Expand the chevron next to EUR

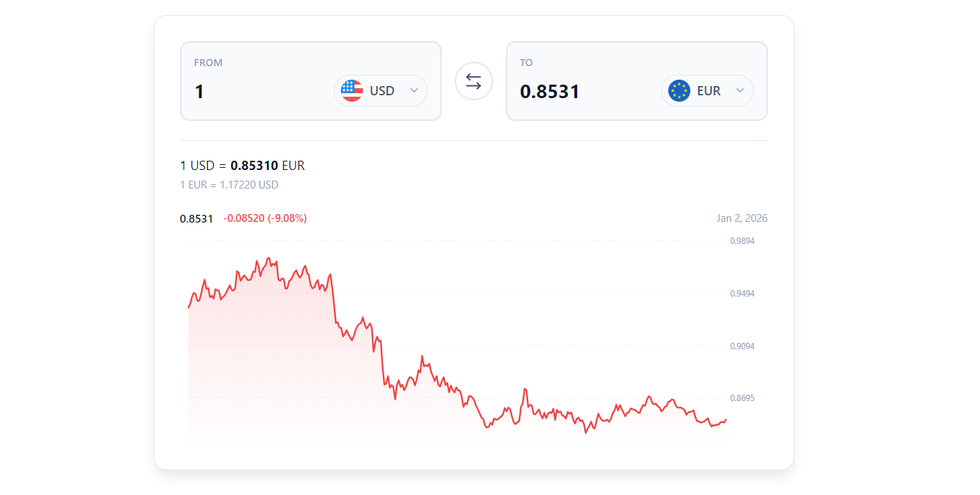coord(740,91)
